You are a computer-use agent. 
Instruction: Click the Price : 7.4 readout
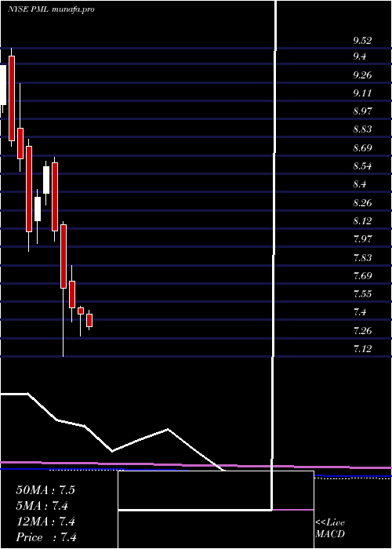46,537
